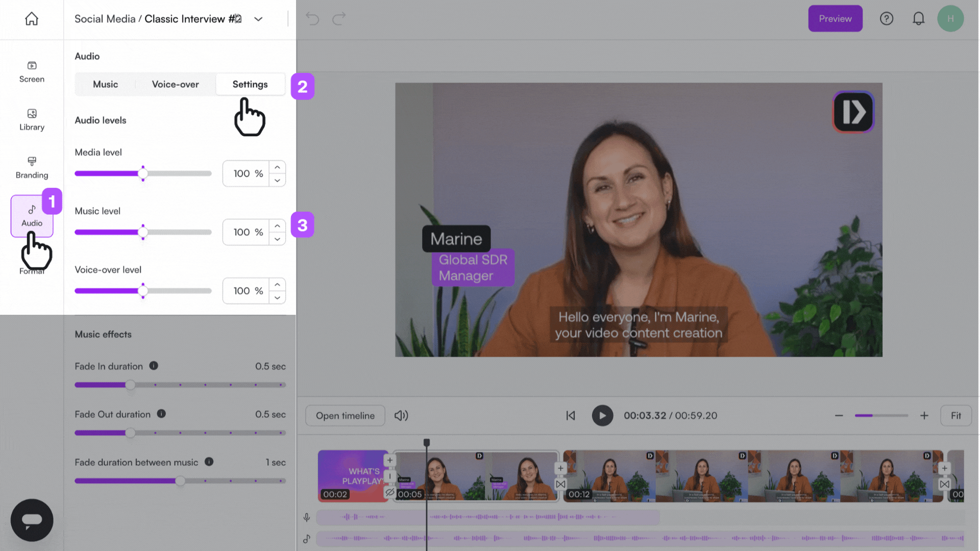980x551 pixels.
Task: Decrease Voice-over level with the down stepper
Action: click(277, 297)
